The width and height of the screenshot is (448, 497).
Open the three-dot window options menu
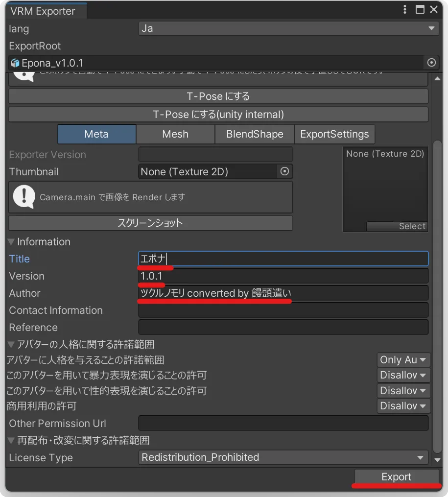404,9
